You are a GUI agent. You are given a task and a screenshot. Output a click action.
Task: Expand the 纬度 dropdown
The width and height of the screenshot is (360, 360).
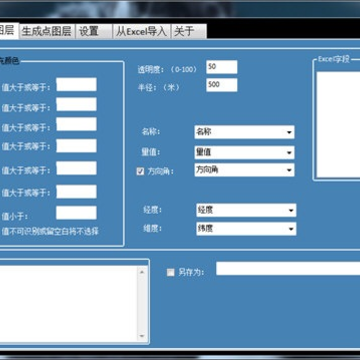coord(246,229)
